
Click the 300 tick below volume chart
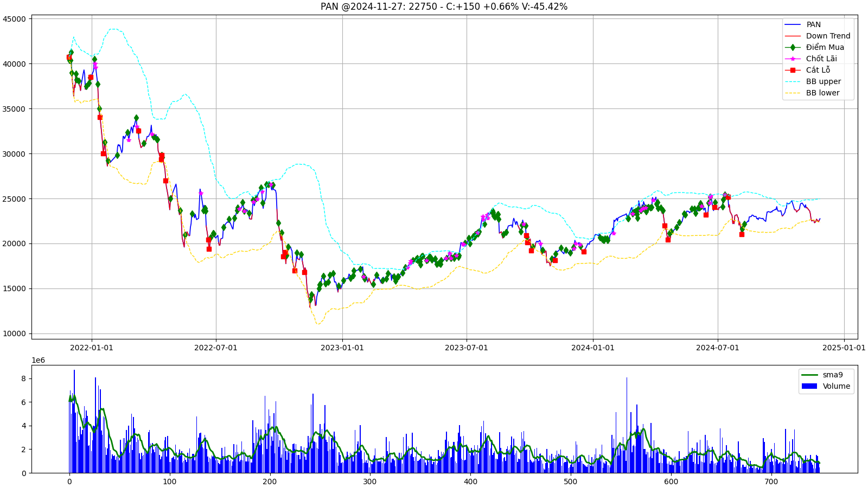[x=370, y=481]
